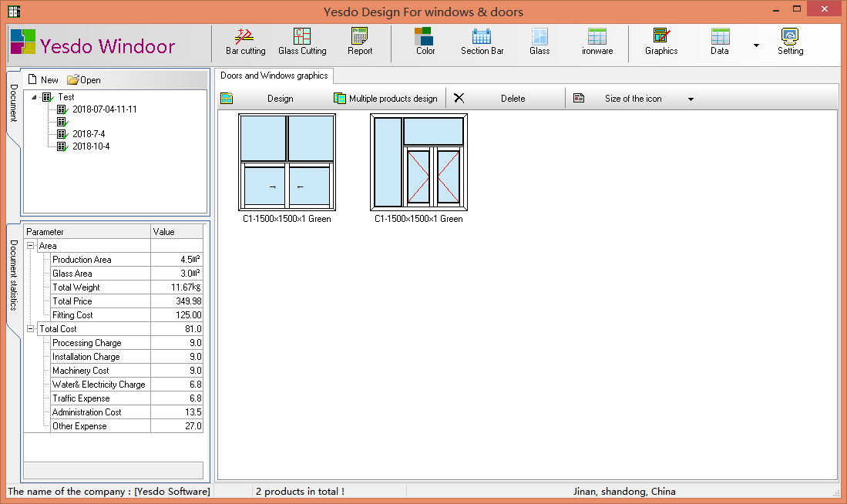This screenshot has width=847, height=504.
Task: Open the Report icon
Action: [x=360, y=42]
